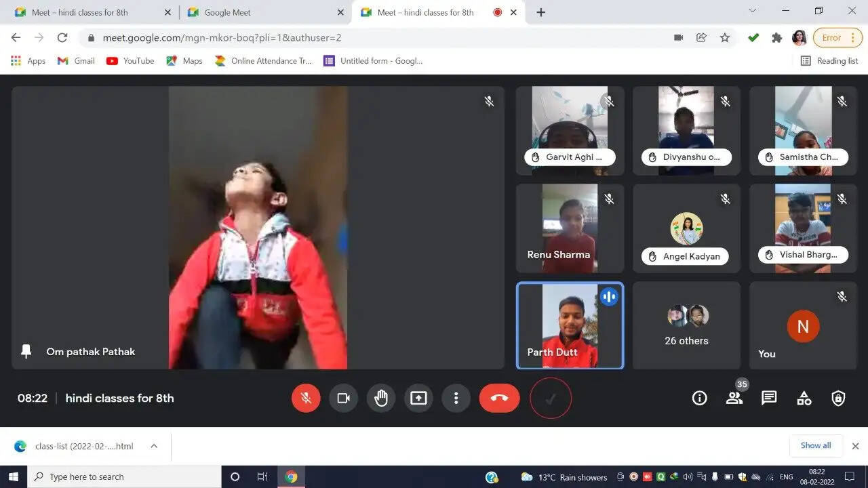
Task: Open Online Attendance Tr... bookmark
Action: tap(263, 60)
